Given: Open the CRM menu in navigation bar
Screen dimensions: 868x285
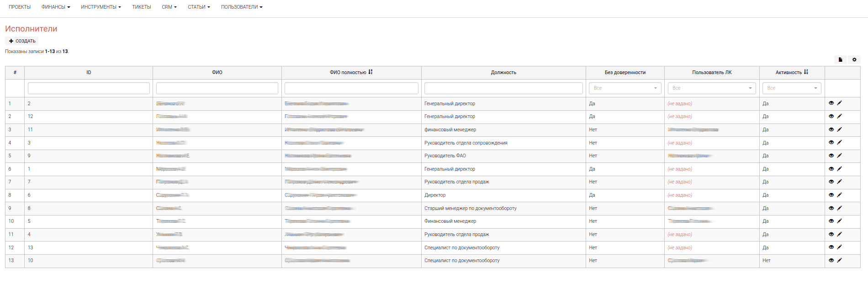Looking at the screenshot, I should [x=169, y=7].
